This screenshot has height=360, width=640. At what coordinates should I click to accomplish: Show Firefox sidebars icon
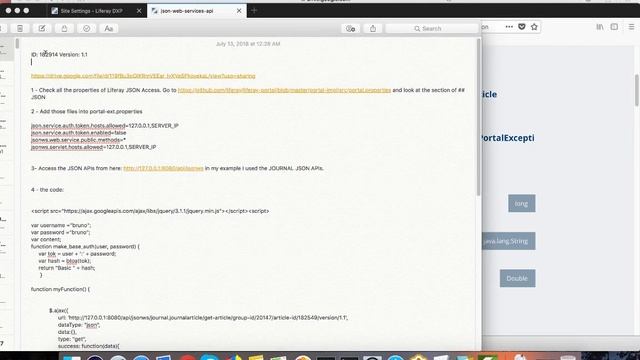click(614, 27)
